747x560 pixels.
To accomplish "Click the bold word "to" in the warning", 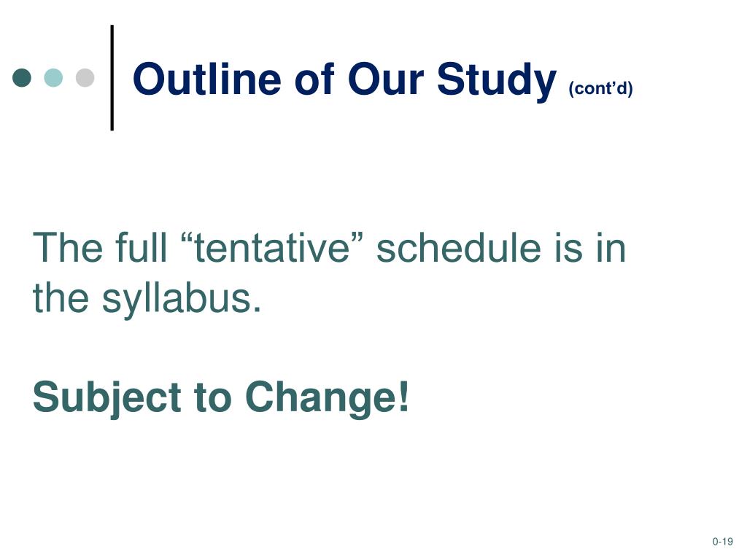I will 212,399.
